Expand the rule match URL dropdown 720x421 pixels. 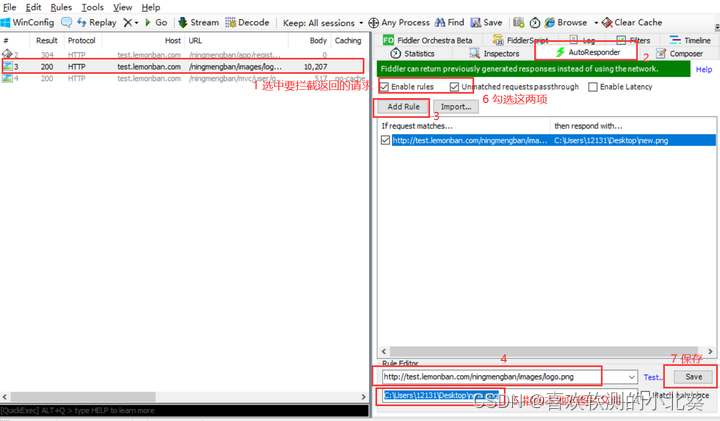pyautogui.click(x=632, y=377)
